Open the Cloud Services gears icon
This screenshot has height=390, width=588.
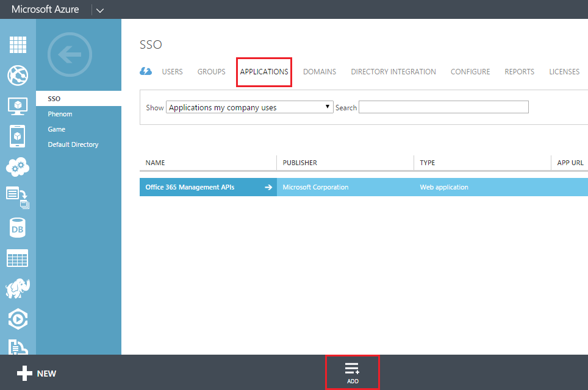click(x=18, y=167)
